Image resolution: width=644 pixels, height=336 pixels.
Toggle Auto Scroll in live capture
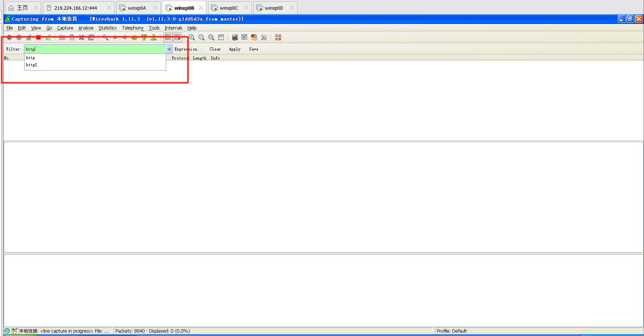178,37
